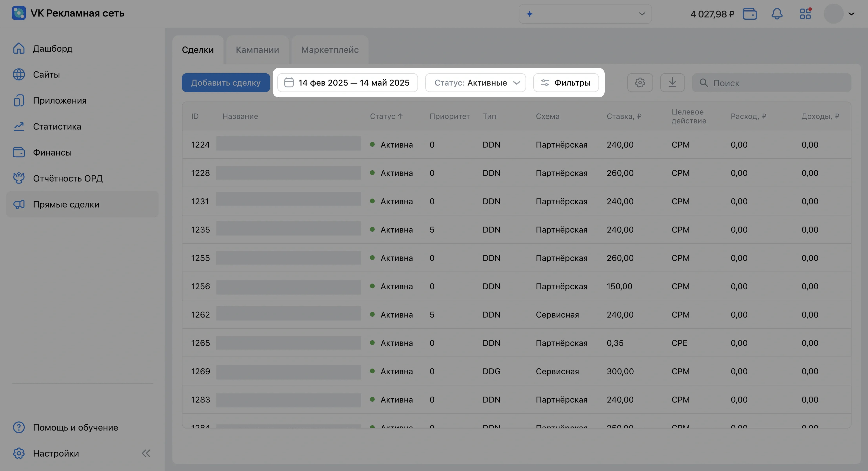Click the Помощь и обучение question icon

[19, 427]
